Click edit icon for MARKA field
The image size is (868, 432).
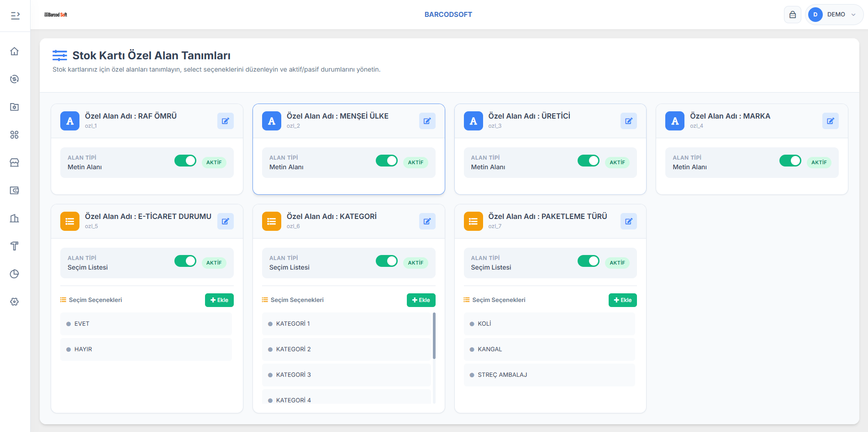(830, 121)
